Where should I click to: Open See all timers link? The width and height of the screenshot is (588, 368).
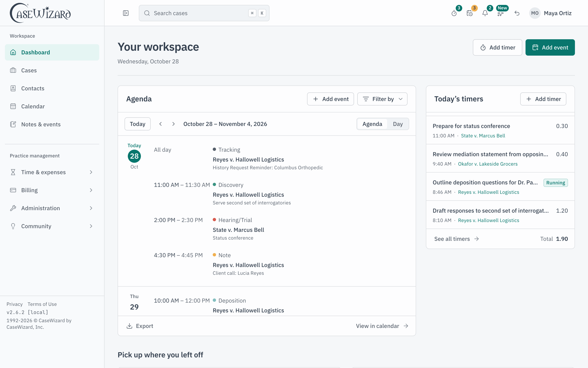(457, 239)
